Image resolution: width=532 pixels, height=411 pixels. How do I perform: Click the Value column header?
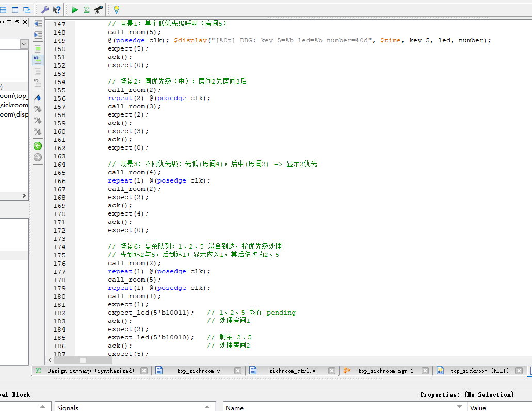point(499,407)
